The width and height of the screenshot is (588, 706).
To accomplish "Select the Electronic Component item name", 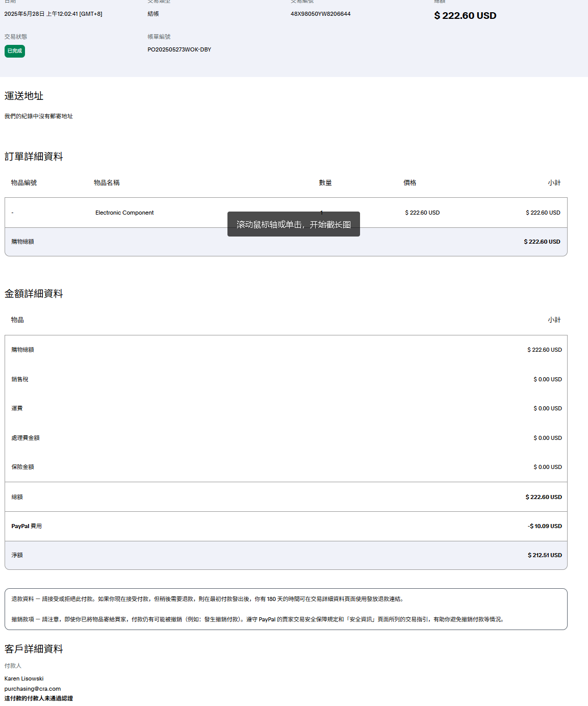I will pos(124,213).
